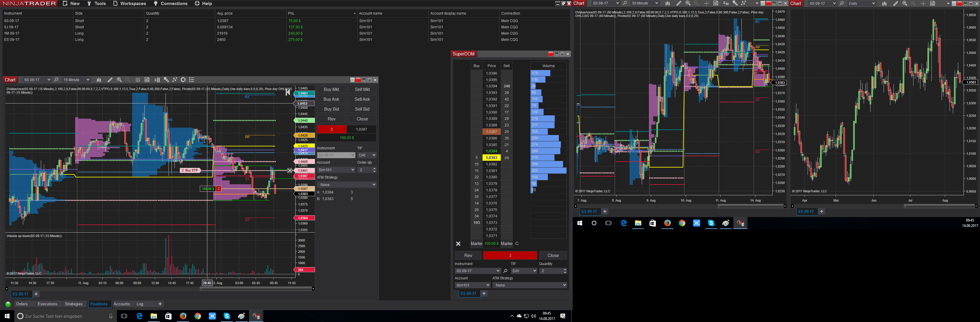Click the green connection status indicator
The width and height of the screenshot is (980, 322).
[8, 304]
